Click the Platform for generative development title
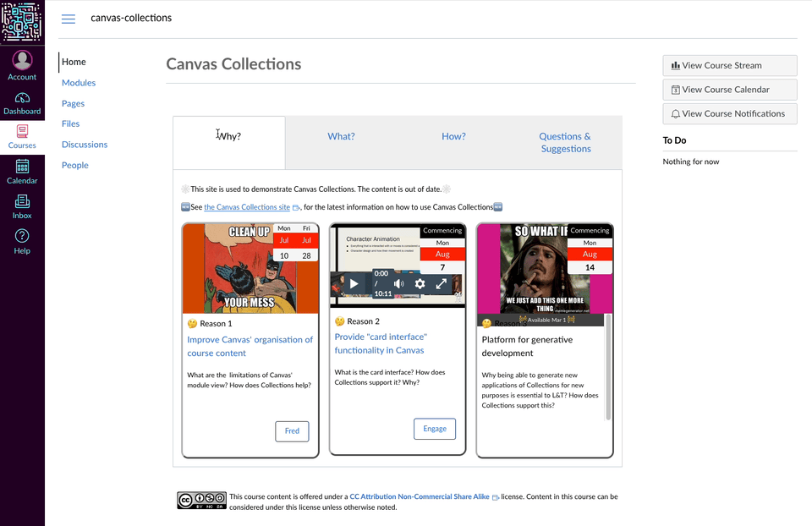 pyautogui.click(x=527, y=347)
